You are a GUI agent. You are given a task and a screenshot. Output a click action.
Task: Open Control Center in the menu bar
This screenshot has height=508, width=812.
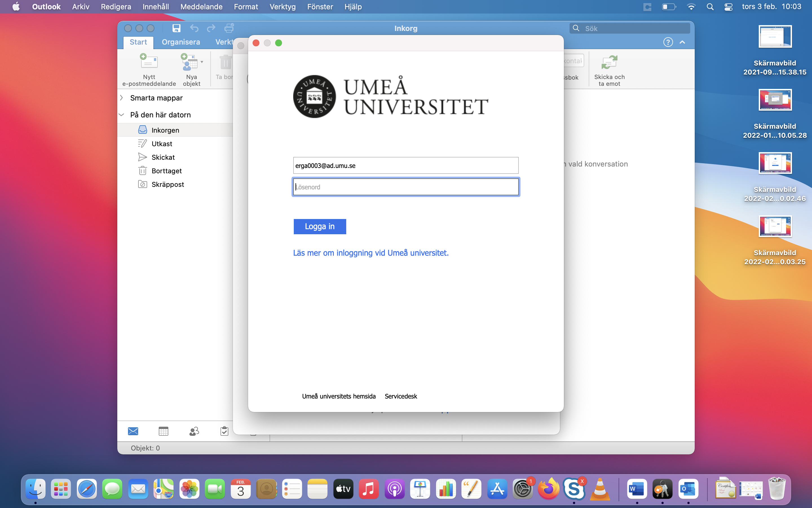tap(728, 7)
